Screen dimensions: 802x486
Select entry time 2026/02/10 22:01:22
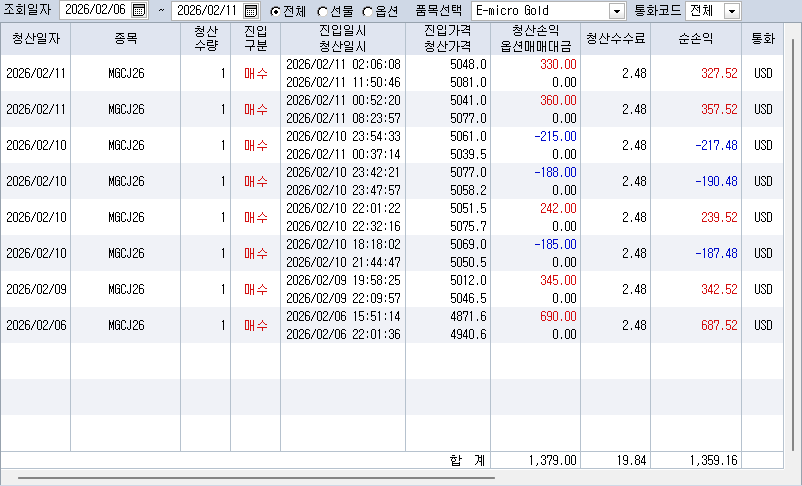[x=343, y=208]
